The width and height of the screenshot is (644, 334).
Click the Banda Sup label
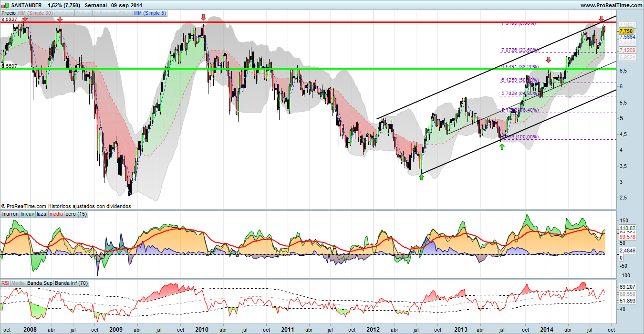click(x=40, y=283)
